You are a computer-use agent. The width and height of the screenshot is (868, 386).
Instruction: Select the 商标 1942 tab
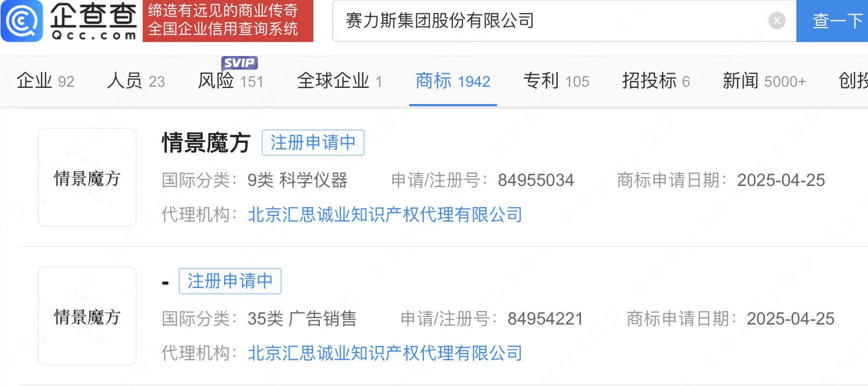click(x=453, y=81)
